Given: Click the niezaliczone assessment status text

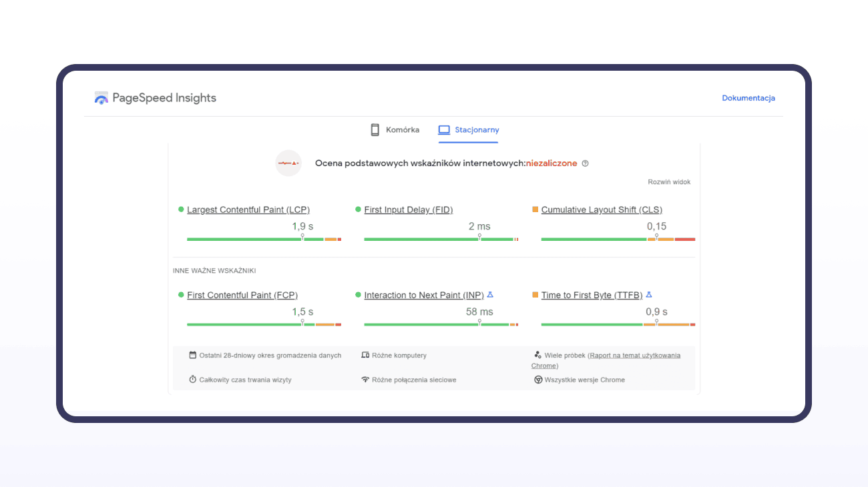Looking at the screenshot, I should (x=552, y=163).
